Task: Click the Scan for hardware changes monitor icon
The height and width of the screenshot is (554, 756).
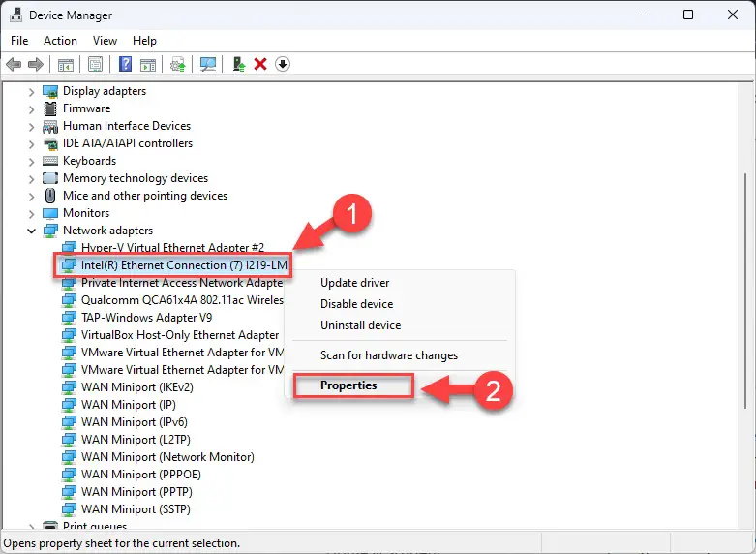Action: [208, 64]
